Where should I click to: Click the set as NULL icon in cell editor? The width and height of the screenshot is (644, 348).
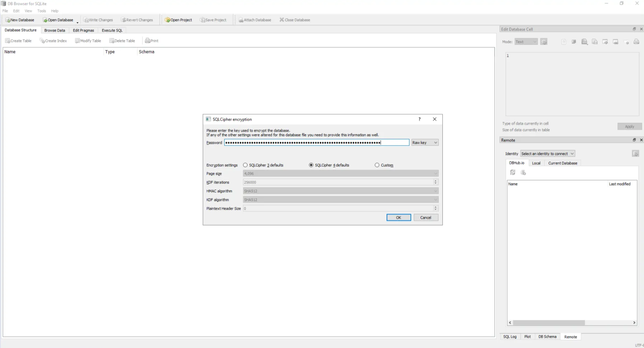point(626,42)
